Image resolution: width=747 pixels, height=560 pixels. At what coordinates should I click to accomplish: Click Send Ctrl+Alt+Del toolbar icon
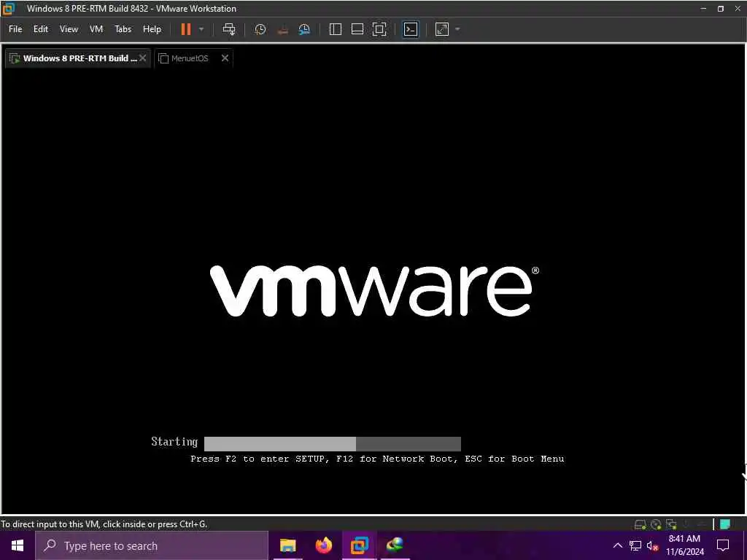[229, 29]
